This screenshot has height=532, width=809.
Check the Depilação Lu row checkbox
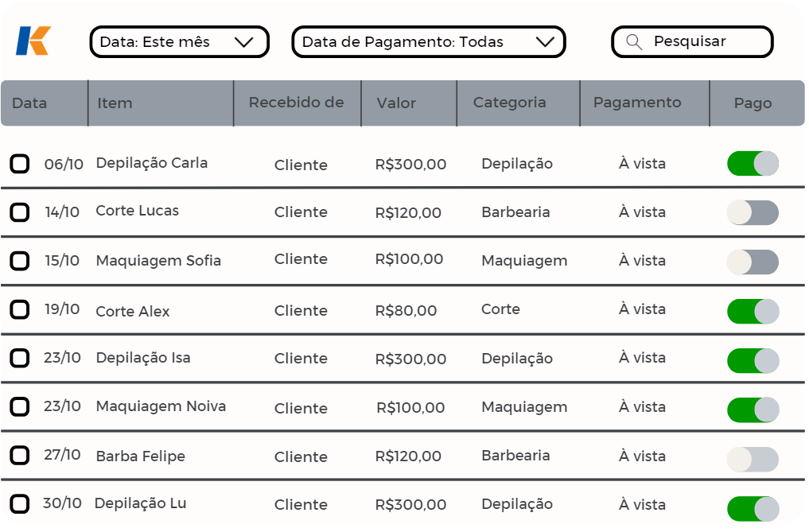[x=20, y=503]
